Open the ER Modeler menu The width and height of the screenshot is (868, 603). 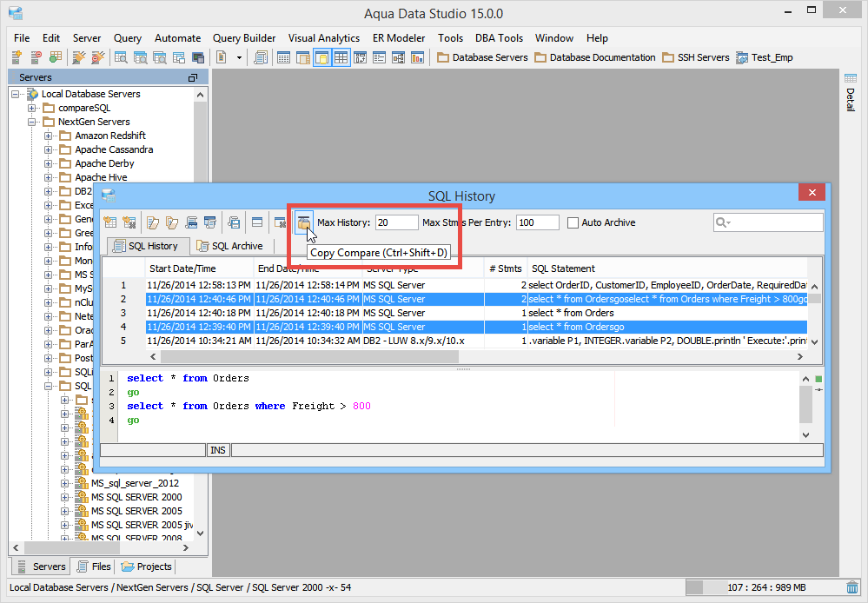(399, 38)
